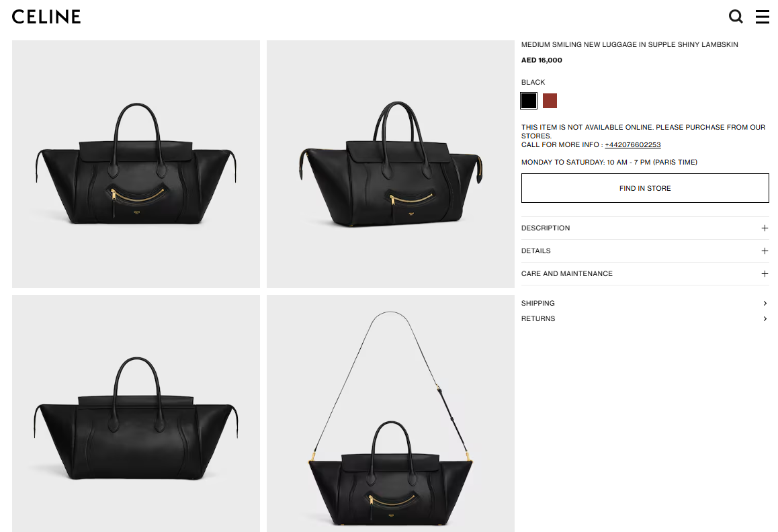Image resolution: width=778 pixels, height=532 pixels.
Task: Open the hamburger menu icon
Action: click(x=762, y=17)
